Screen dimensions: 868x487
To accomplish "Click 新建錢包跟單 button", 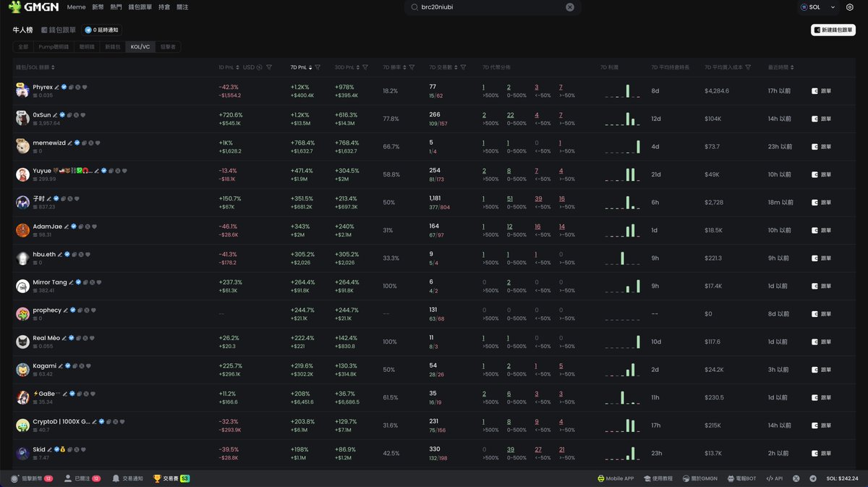I will tap(833, 30).
